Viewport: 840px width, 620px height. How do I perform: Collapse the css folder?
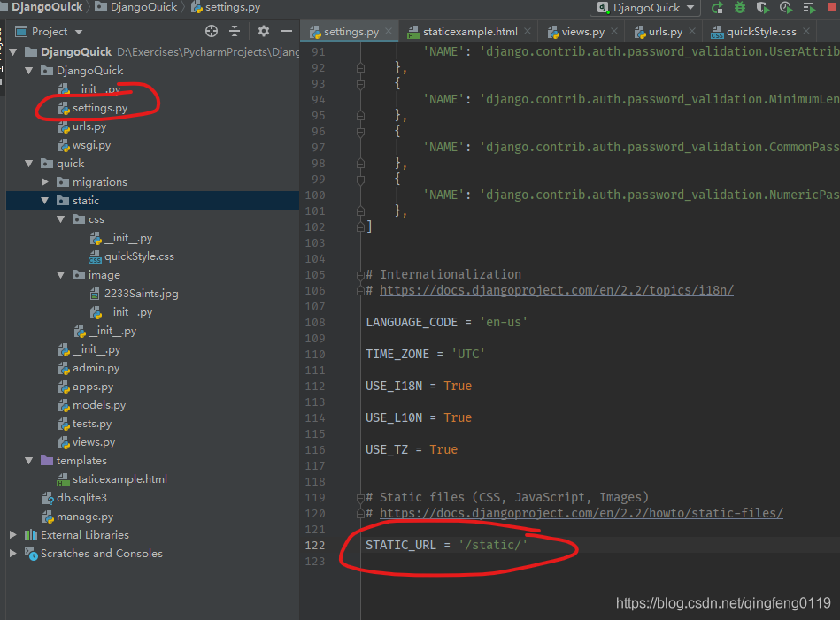pyautogui.click(x=61, y=219)
